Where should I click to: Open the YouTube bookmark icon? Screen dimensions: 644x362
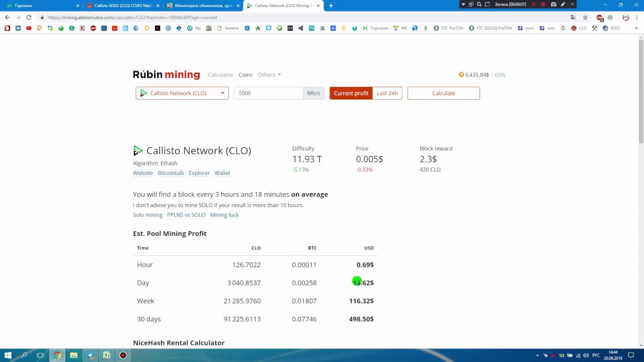[29, 28]
